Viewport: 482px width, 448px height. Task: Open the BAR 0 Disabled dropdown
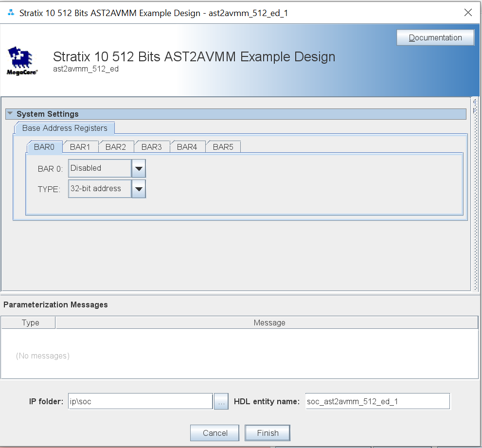pos(139,169)
